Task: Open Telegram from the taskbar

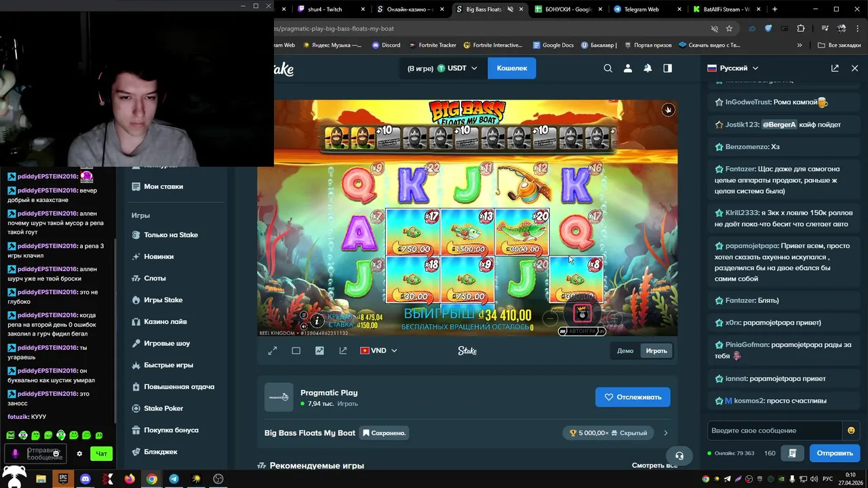Action: point(174,479)
